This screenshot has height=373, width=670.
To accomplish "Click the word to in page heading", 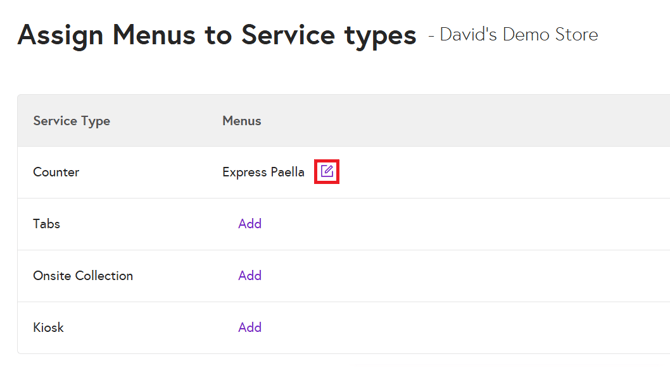I will [218, 35].
